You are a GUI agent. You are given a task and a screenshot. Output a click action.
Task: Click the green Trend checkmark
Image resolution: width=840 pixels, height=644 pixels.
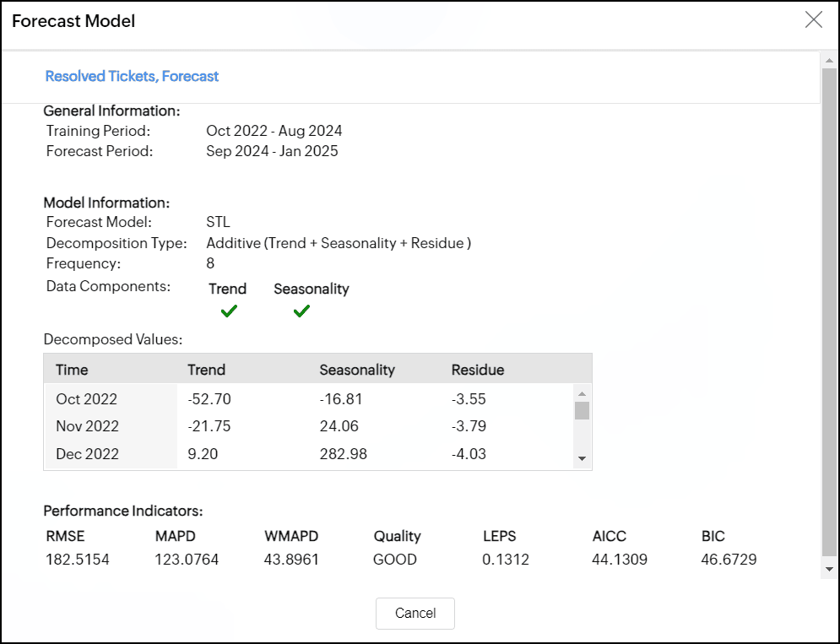pyautogui.click(x=228, y=311)
